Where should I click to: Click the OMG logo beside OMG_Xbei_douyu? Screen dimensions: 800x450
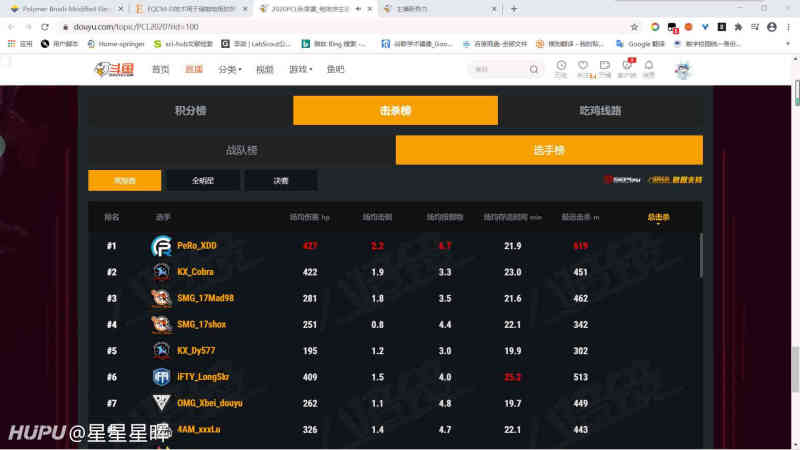(x=162, y=403)
